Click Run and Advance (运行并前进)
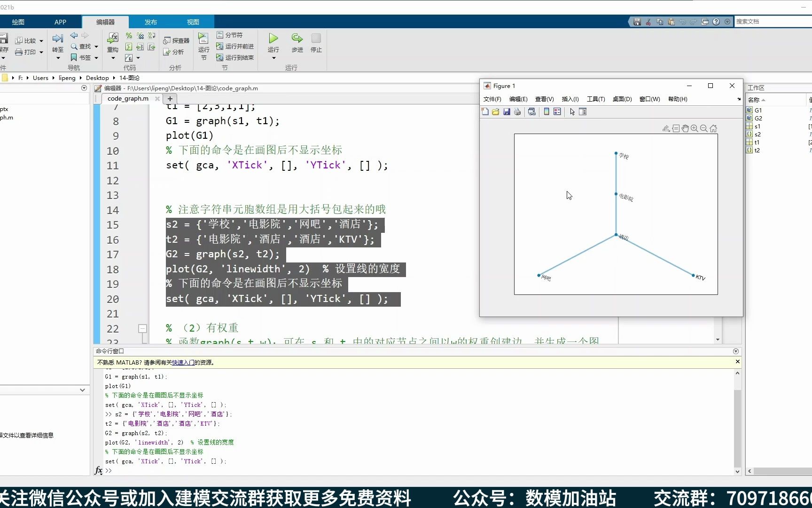The height and width of the screenshot is (508, 812). click(235, 46)
